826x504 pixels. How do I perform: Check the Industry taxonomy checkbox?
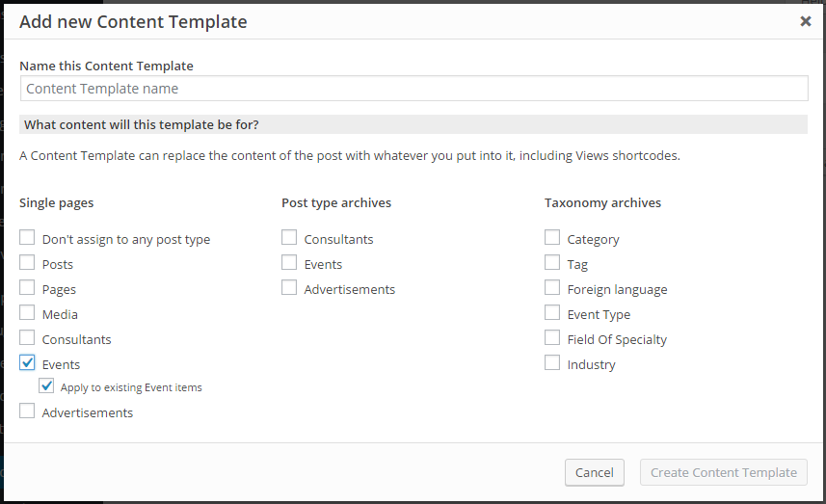coord(552,363)
